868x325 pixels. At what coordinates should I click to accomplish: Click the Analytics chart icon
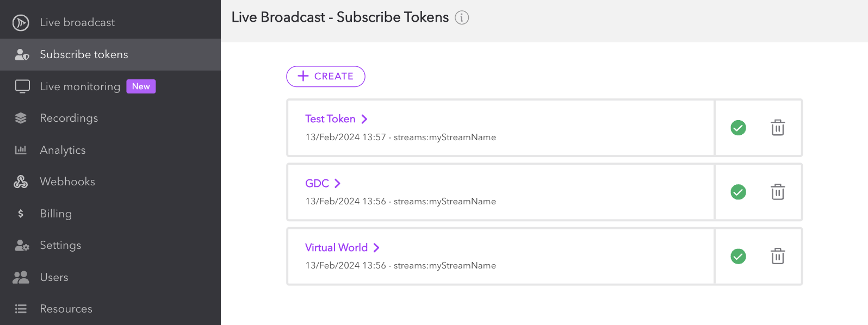tap(21, 150)
